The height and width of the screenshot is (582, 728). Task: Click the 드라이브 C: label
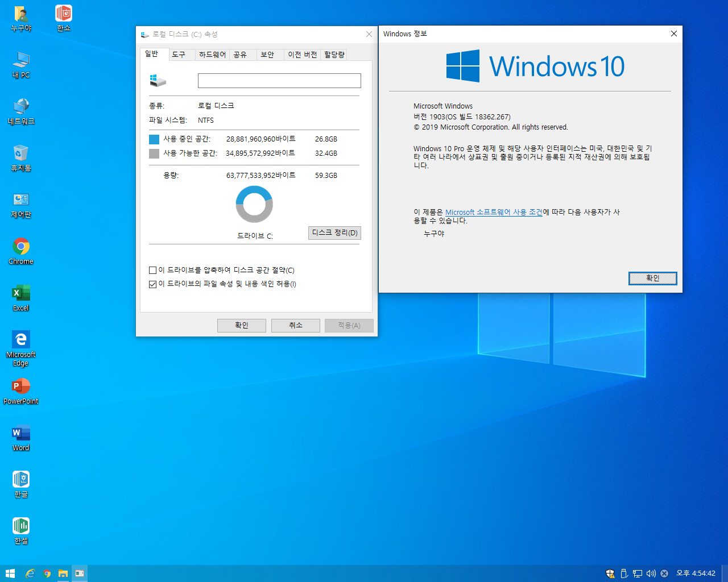[255, 236]
